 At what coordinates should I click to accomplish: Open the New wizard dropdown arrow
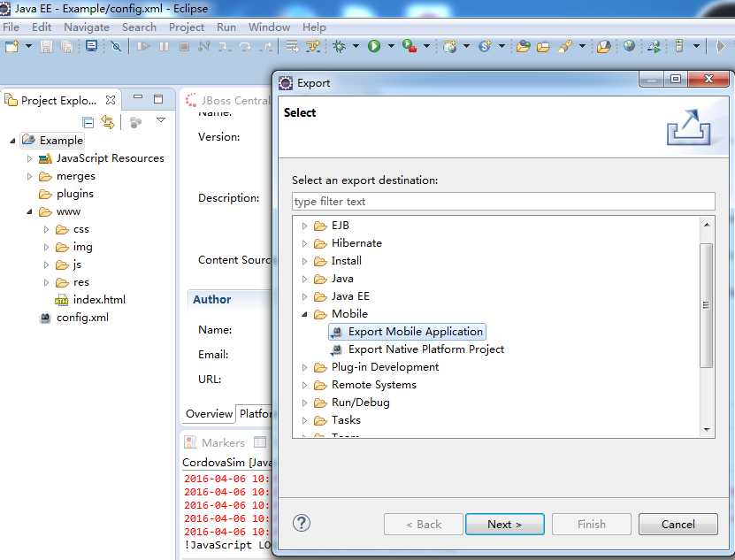click(28, 46)
